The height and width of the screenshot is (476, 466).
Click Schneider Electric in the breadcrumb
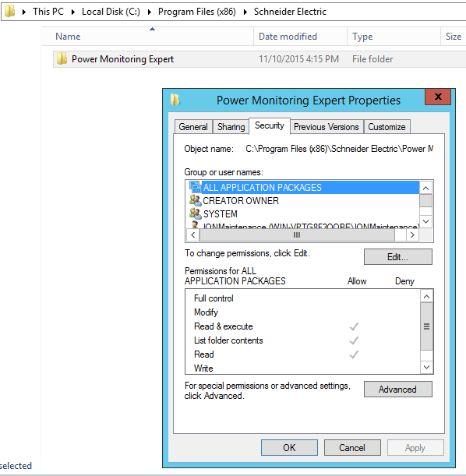click(290, 12)
